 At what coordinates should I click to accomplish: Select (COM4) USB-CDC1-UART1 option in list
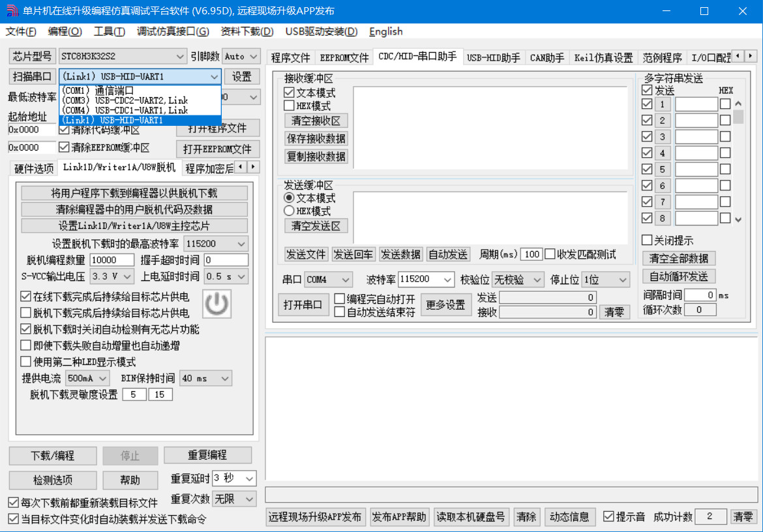pyautogui.click(x=140, y=110)
